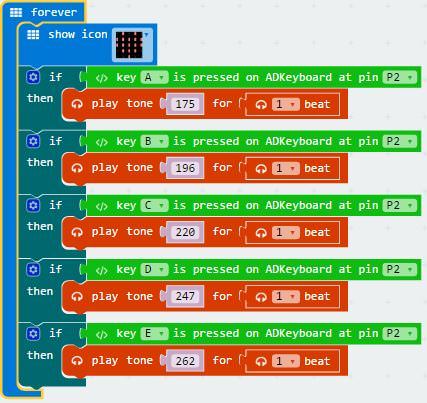Open the key A dropdown
Viewport: 427px width, 403px height.
tap(154, 78)
